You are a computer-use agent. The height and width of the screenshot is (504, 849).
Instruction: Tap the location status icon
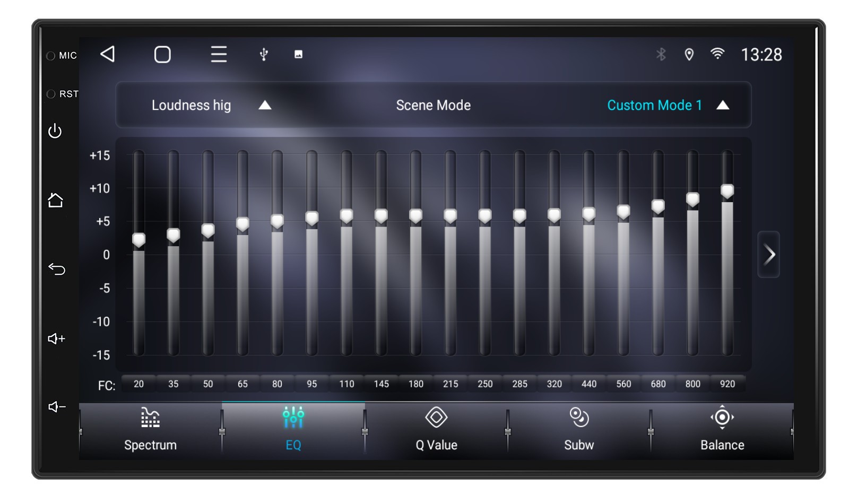[689, 54]
